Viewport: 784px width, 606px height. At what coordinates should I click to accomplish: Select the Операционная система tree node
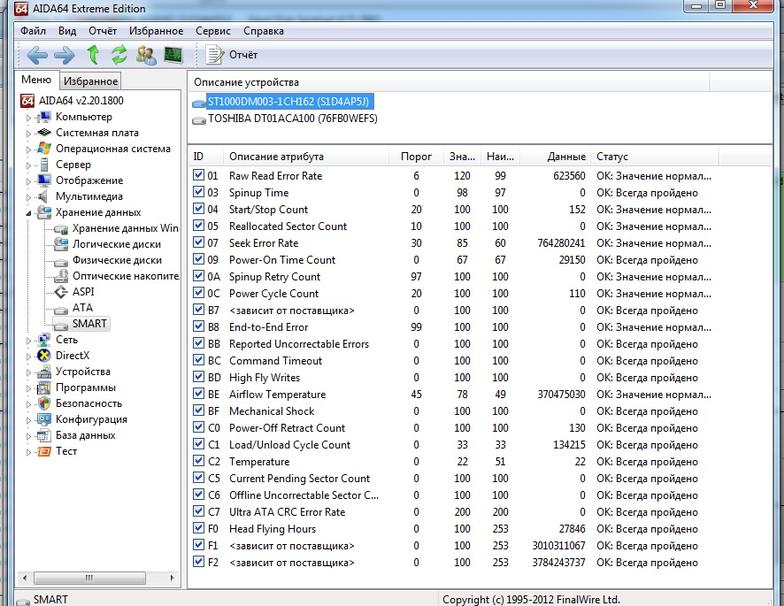[113, 148]
